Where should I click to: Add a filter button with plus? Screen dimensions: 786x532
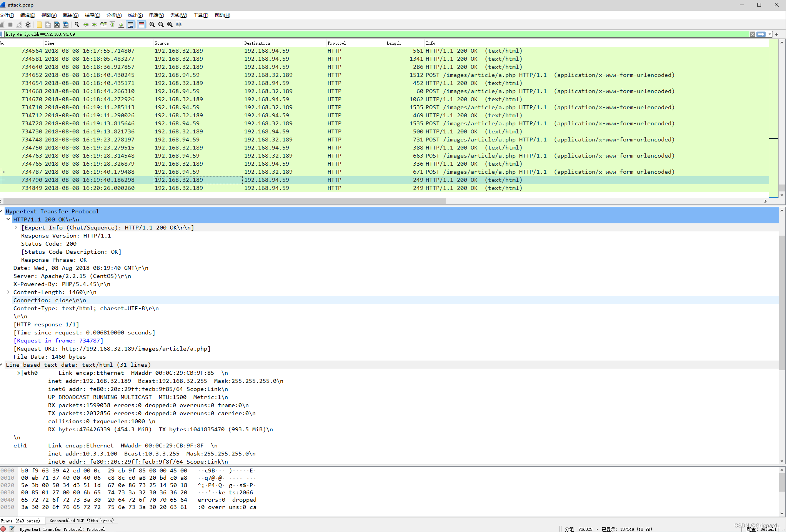tap(777, 34)
